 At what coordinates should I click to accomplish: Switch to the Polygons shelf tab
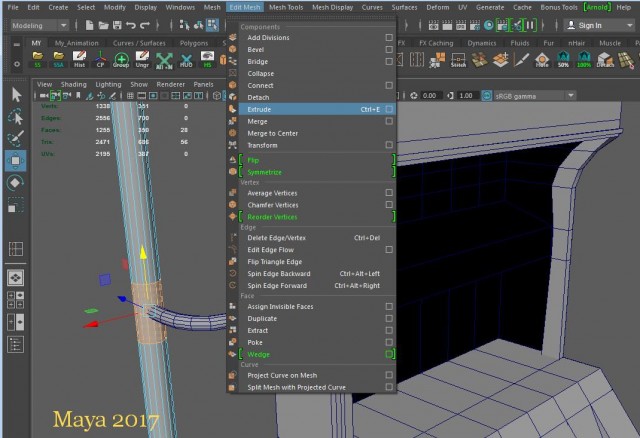pyautogui.click(x=194, y=43)
